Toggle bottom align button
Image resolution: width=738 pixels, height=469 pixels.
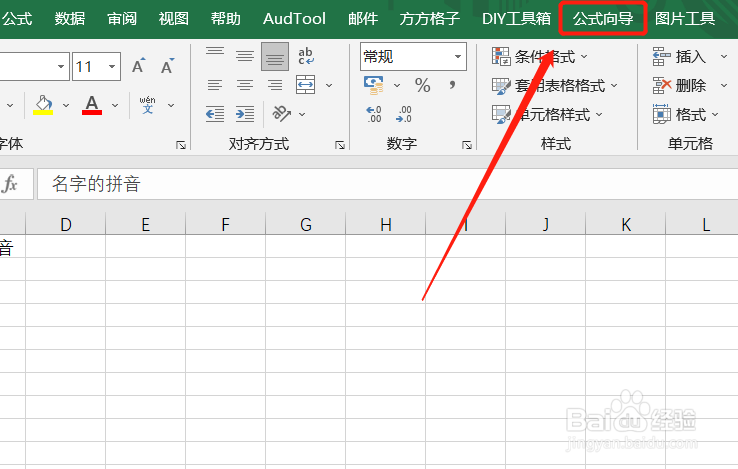(275, 56)
